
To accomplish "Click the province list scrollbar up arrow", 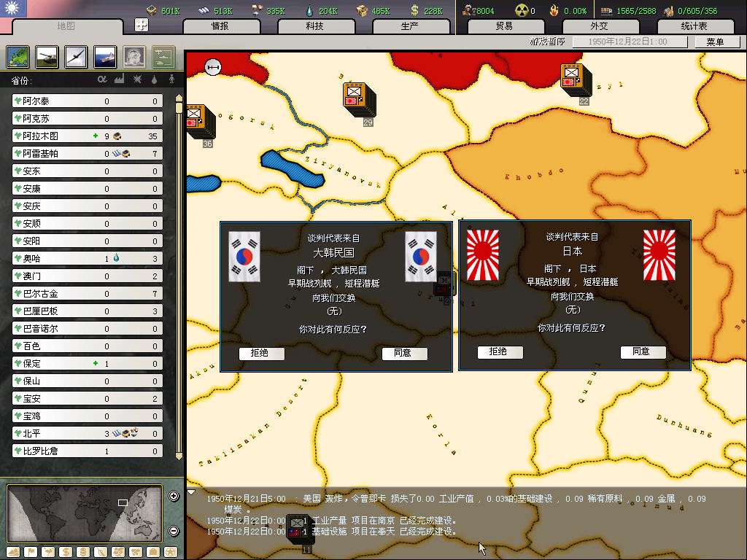I will click(179, 98).
